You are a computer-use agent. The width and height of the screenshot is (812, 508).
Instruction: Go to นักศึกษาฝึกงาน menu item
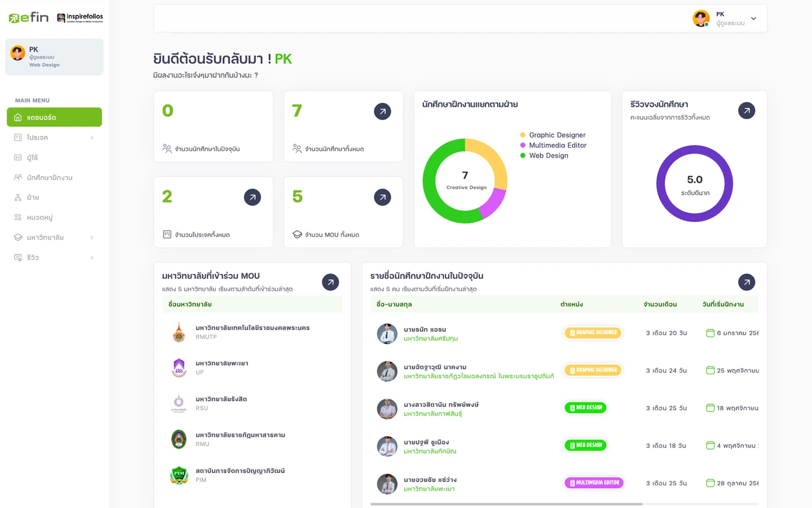coord(50,178)
